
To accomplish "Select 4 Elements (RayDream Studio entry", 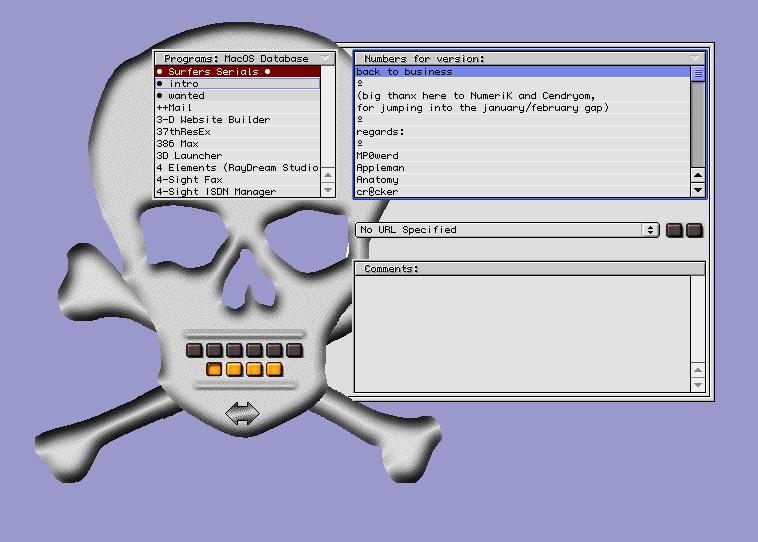I will (x=238, y=168).
